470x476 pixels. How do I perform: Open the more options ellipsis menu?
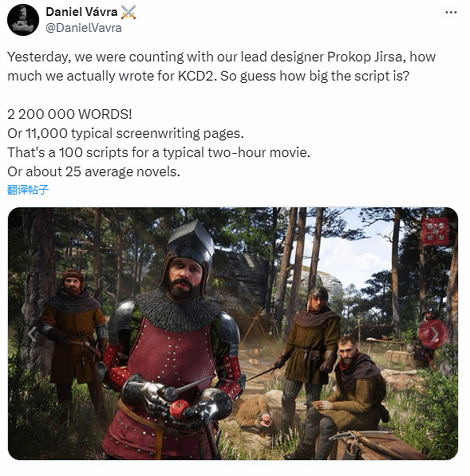tap(451, 13)
